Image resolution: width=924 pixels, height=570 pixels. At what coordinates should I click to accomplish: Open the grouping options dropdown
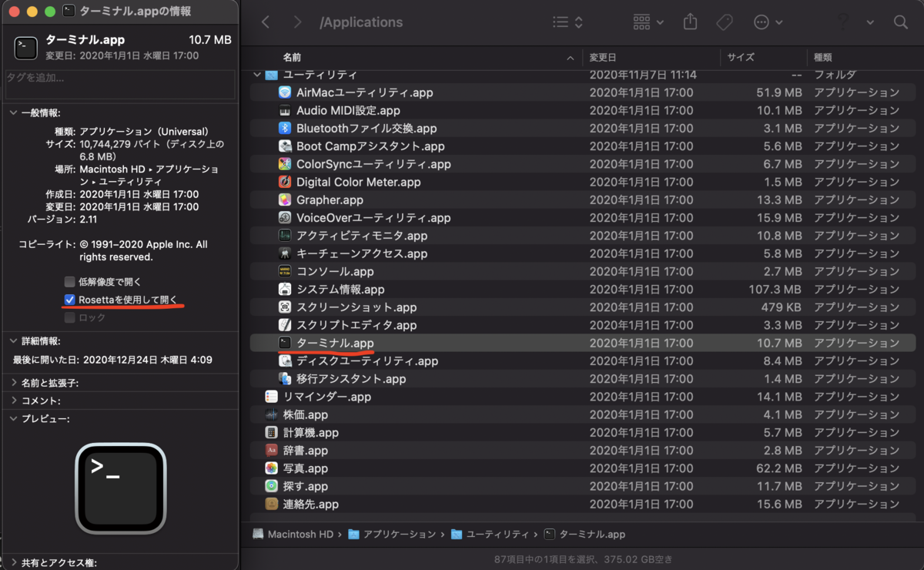648,22
